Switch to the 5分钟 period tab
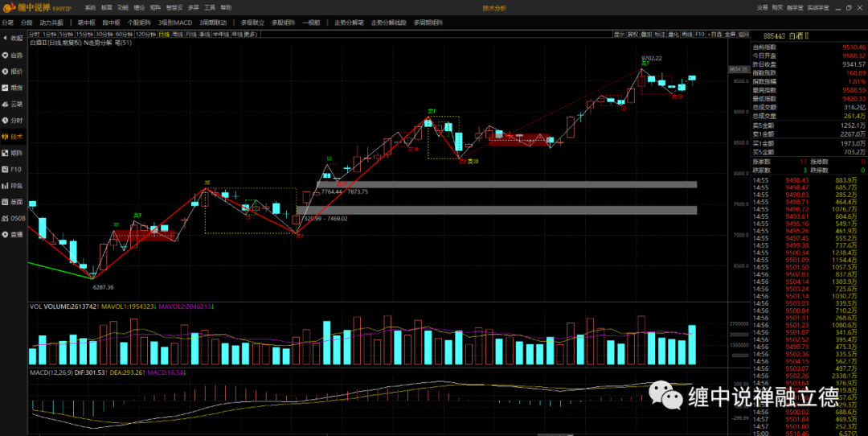Viewport: 868px width, 436px height. tap(67, 35)
